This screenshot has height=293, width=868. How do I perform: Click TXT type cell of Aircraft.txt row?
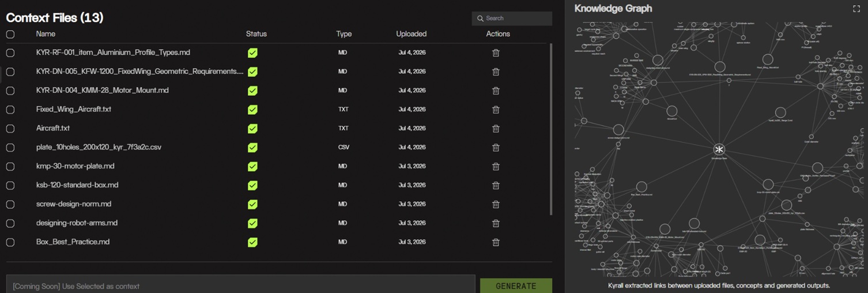click(344, 129)
